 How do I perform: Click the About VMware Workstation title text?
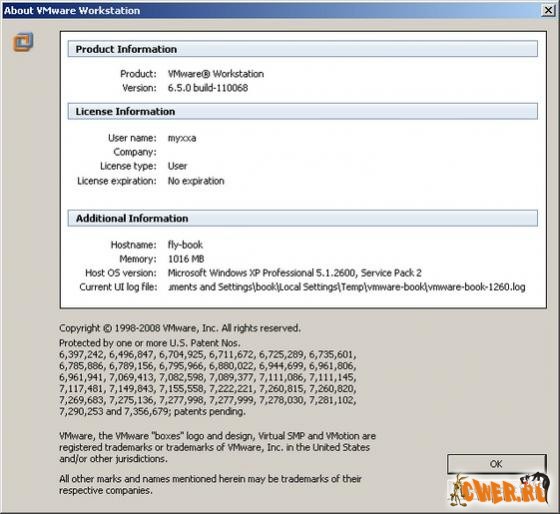point(72,10)
